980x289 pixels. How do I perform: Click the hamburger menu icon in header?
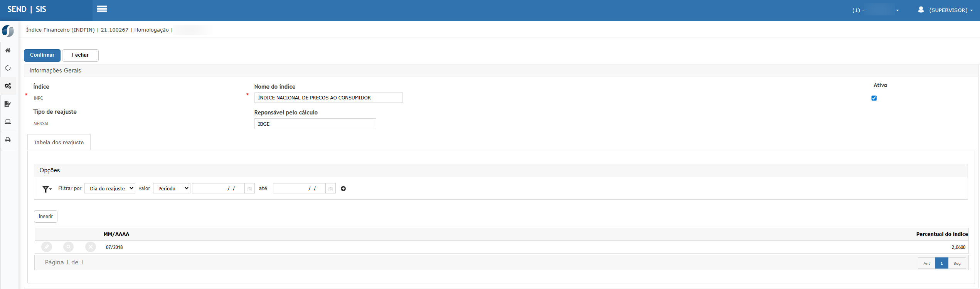click(x=102, y=9)
